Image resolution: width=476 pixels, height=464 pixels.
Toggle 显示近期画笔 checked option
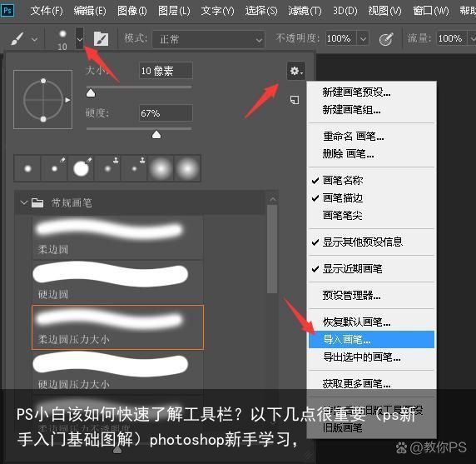coord(372,268)
